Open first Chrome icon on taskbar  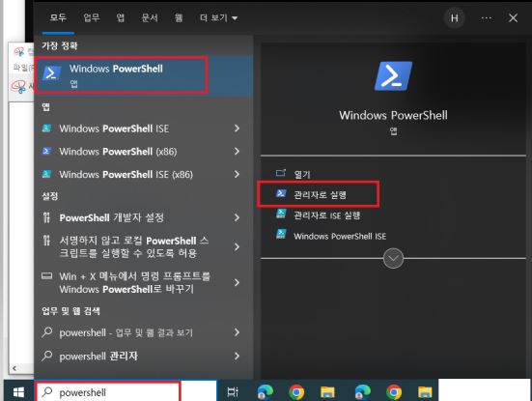pyautogui.click(x=296, y=392)
